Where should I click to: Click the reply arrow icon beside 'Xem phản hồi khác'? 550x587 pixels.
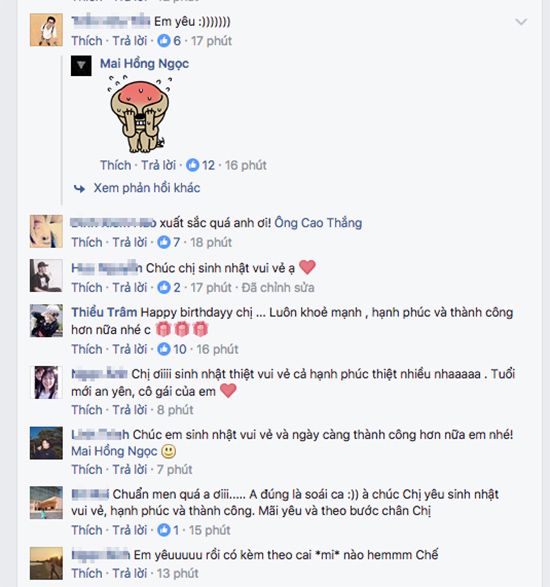click(x=80, y=188)
